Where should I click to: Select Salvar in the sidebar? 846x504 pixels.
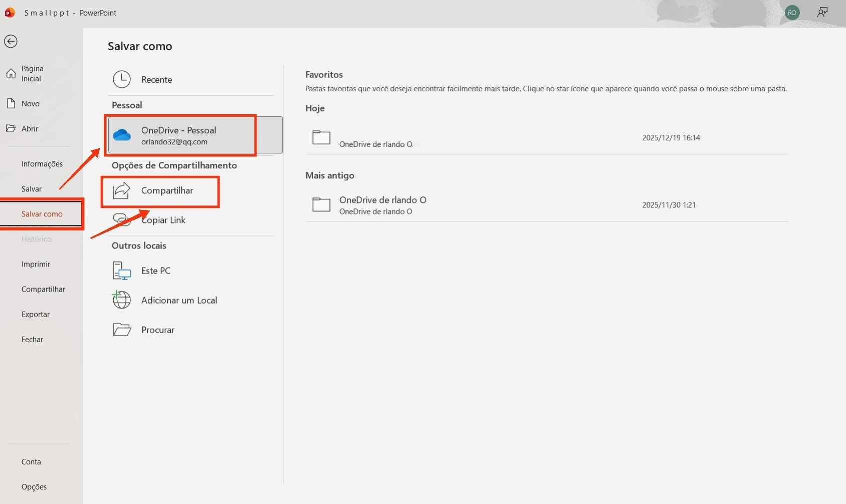(32, 189)
